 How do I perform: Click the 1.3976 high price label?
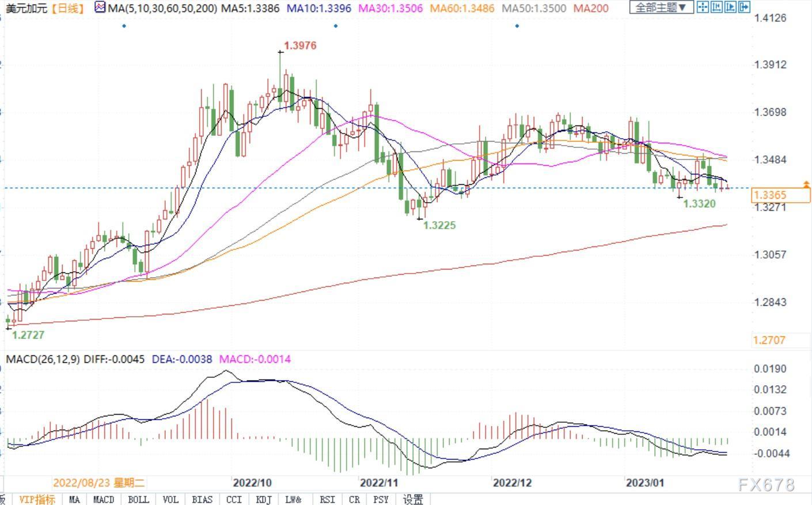coord(300,45)
